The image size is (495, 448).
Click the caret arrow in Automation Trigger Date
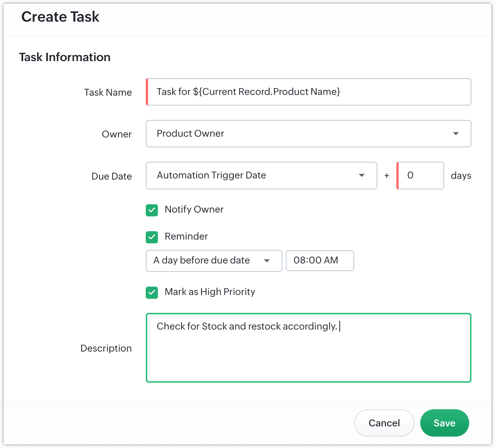pos(361,175)
